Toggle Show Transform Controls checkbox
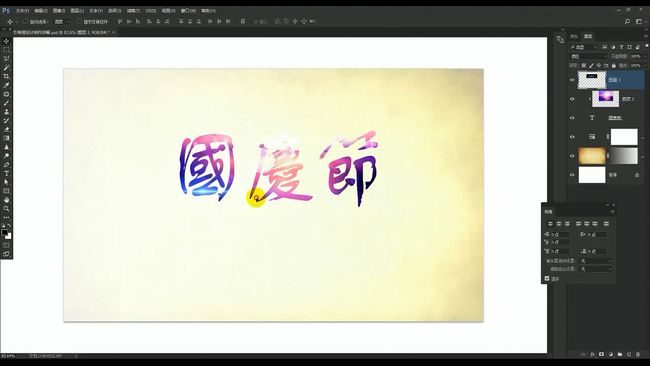 (x=80, y=22)
